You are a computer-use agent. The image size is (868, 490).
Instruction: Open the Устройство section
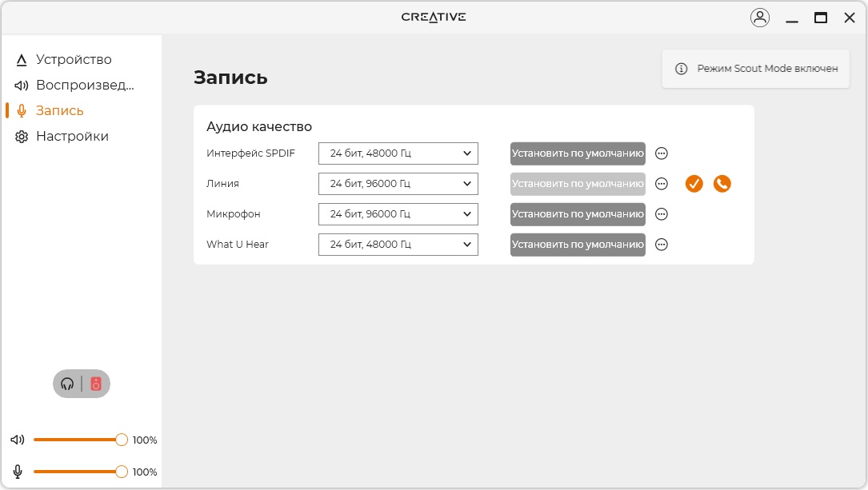pyautogui.click(x=73, y=60)
